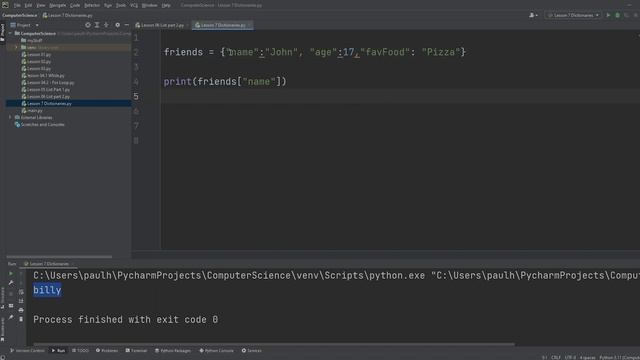Open the Refactor menu

coord(92,5)
